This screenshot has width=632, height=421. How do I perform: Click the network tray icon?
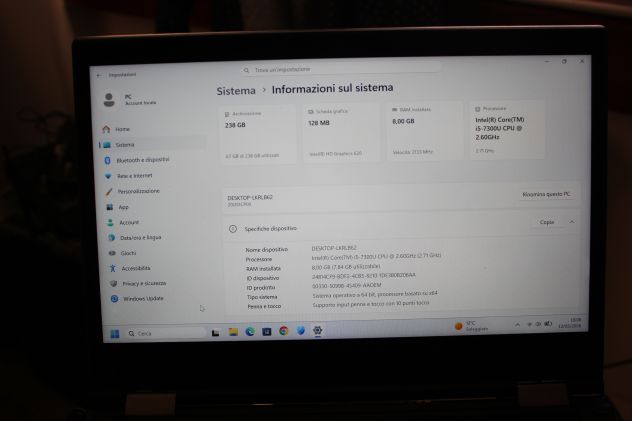coord(530,324)
